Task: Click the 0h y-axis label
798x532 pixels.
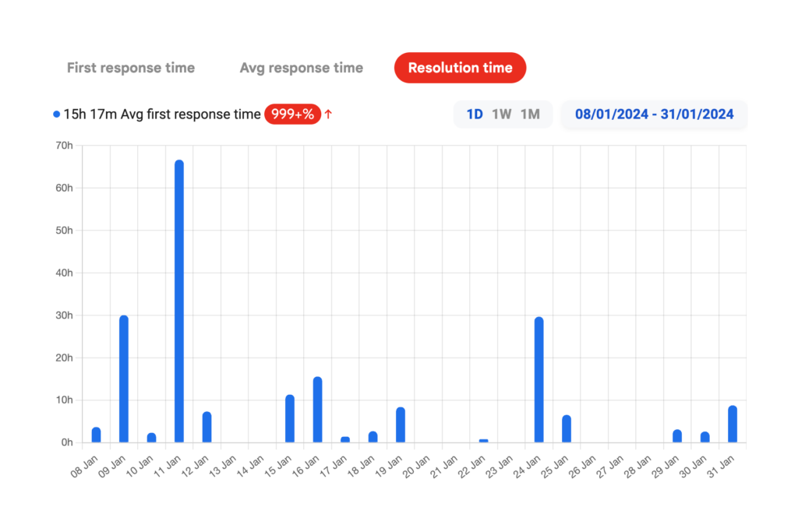Action: click(x=67, y=442)
